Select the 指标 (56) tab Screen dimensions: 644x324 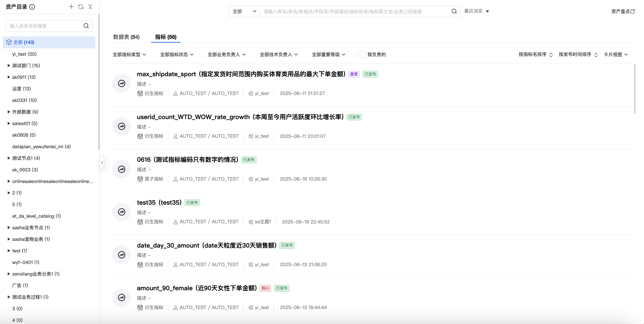pos(166,37)
